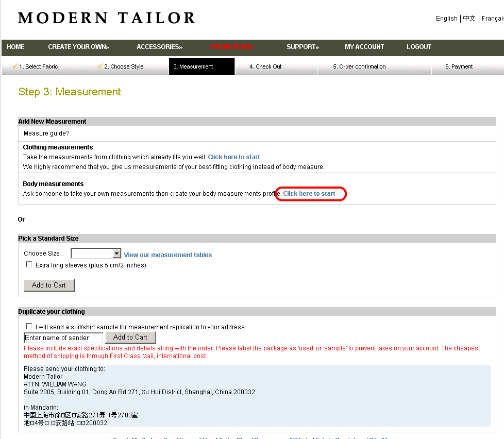
Task: Open the Home menu item
Action: (x=15, y=47)
